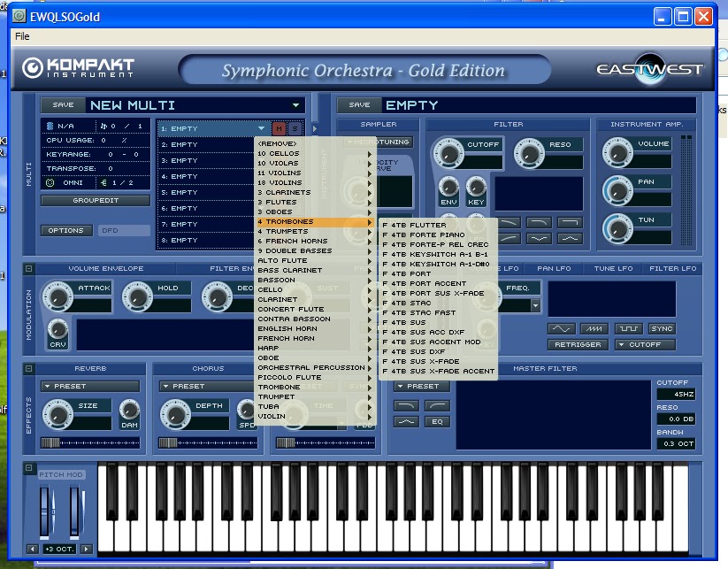Click the EastWest logo
The image size is (728, 569).
[650, 70]
